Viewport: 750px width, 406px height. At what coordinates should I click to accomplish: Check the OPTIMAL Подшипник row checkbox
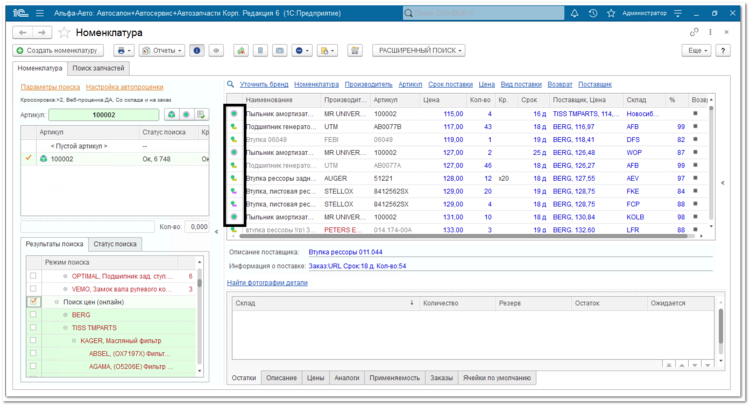coord(33,276)
